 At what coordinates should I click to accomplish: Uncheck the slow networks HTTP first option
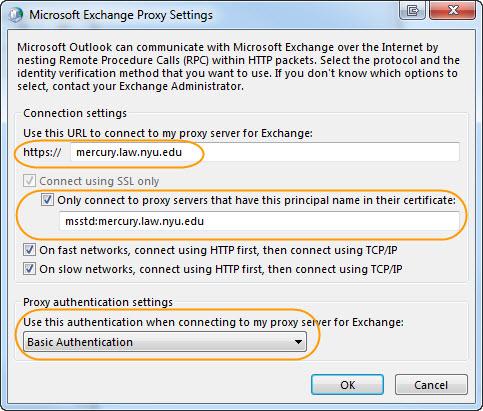[x=29, y=269]
